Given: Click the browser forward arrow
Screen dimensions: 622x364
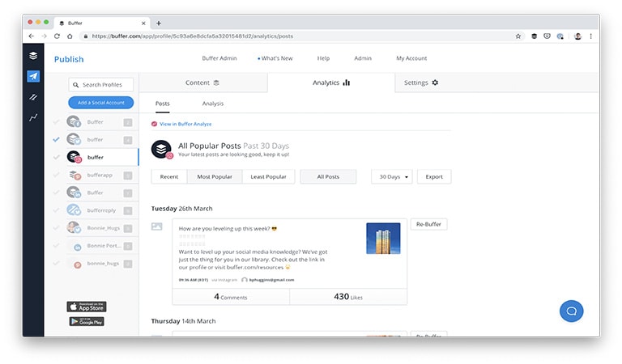Looking at the screenshot, I should (x=44, y=36).
